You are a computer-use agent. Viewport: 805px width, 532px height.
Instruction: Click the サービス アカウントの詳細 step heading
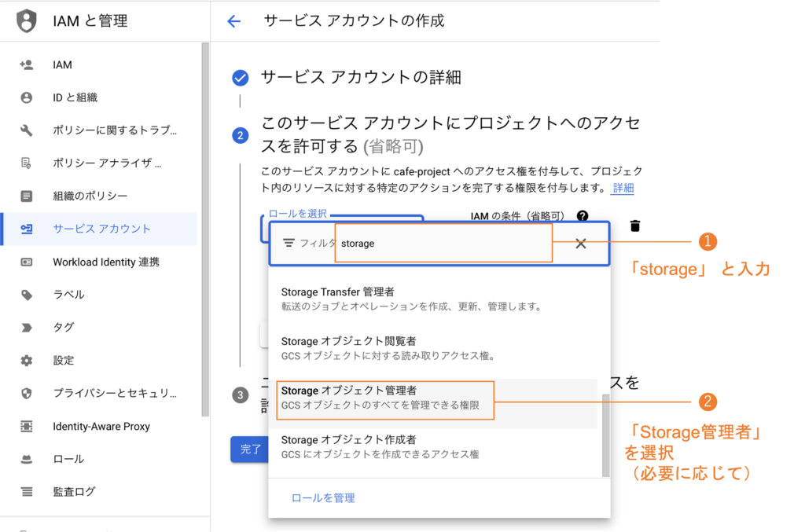361,78
